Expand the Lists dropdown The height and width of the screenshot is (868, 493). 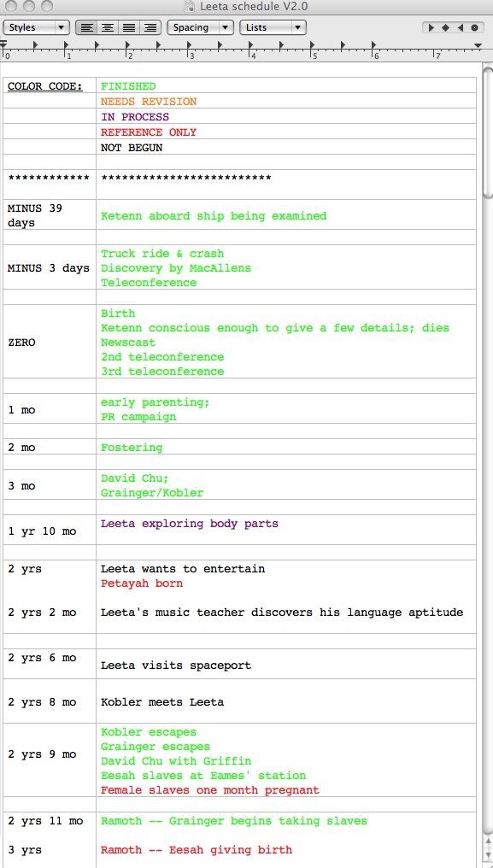point(273,27)
